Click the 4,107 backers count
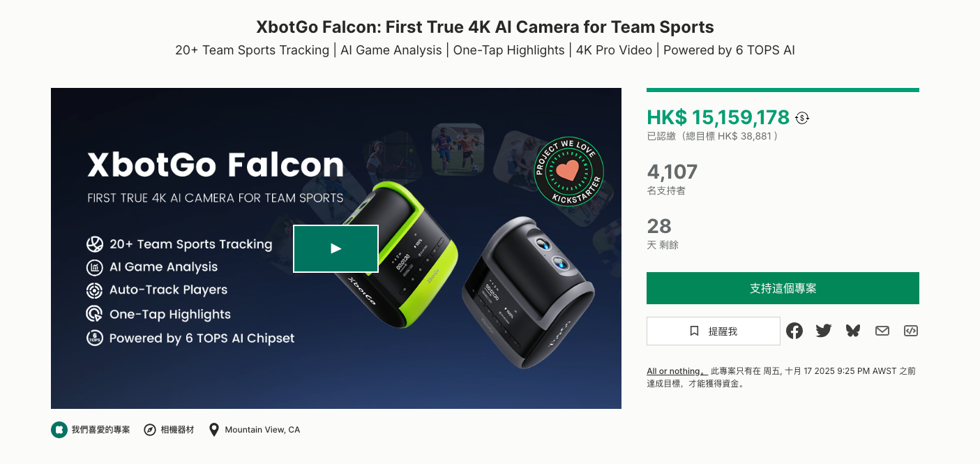The height and width of the screenshot is (464, 980). 672,172
